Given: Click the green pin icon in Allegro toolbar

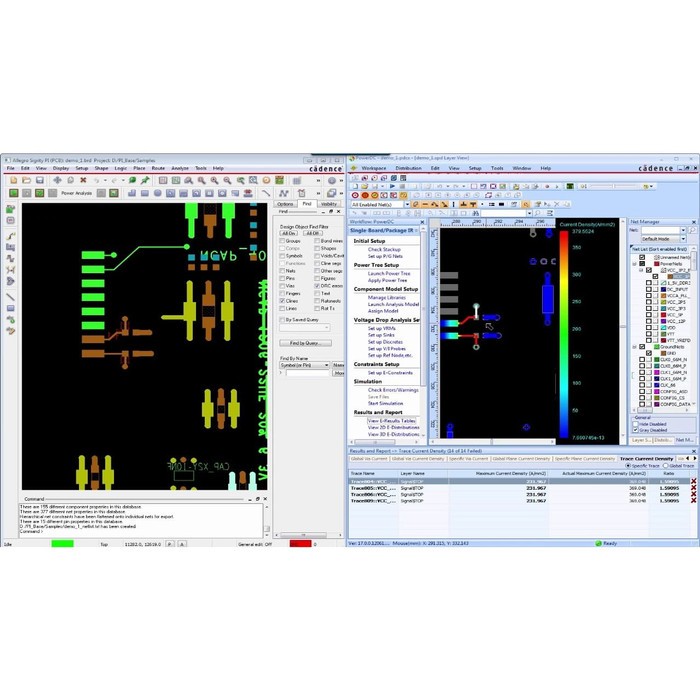Looking at the screenshot, I should (x=145, y=180).
